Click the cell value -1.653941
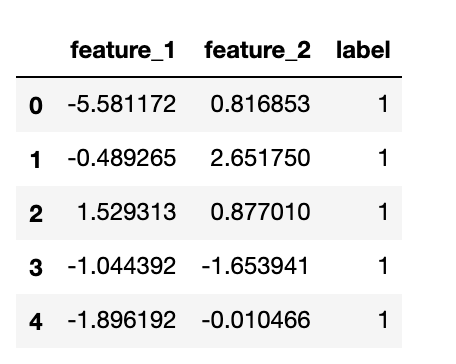This screenshot has width=456, height=364. (256, 266)
